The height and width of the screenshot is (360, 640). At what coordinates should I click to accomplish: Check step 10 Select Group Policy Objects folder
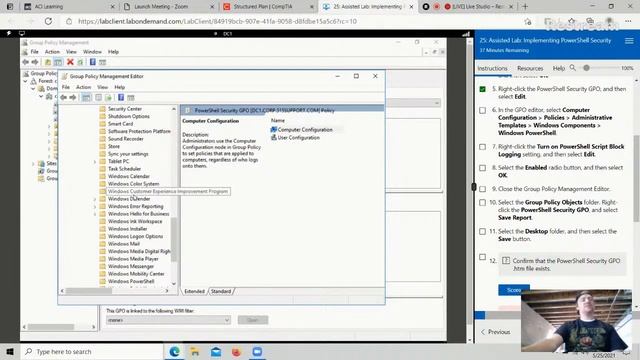pos(482,202)
